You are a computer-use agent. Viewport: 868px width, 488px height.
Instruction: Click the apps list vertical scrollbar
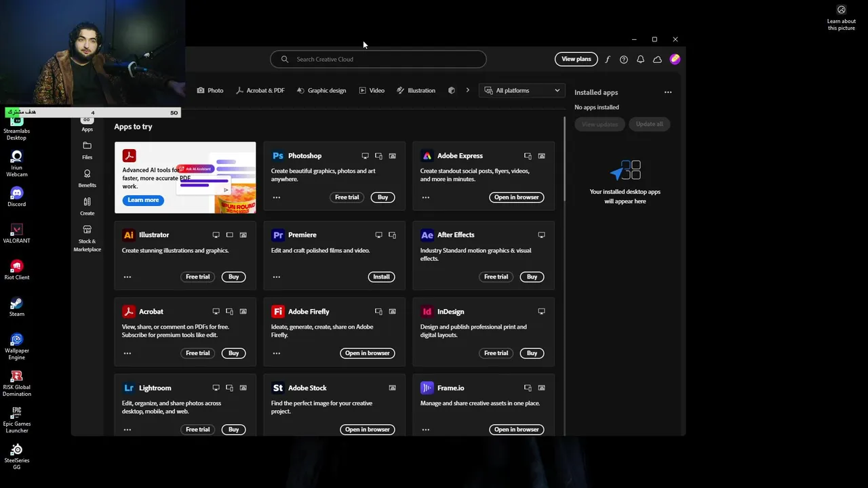[x=564, y=159]
